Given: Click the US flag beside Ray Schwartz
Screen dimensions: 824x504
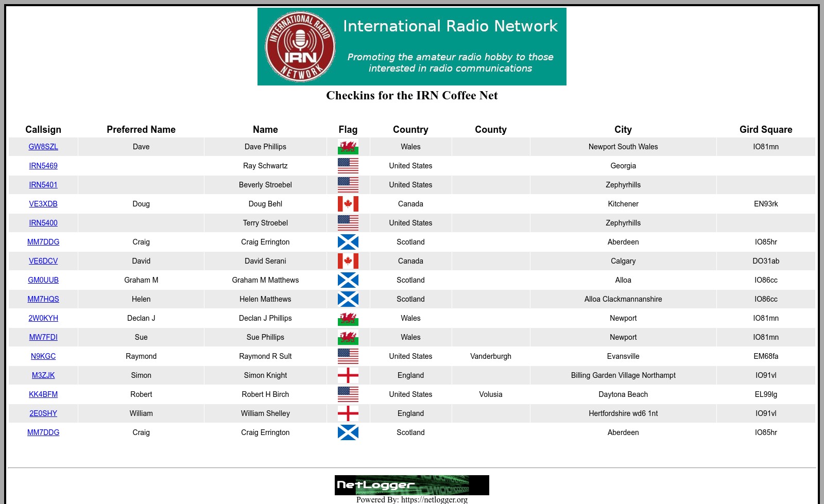Looking at the screenshot, I should [348, 166].
